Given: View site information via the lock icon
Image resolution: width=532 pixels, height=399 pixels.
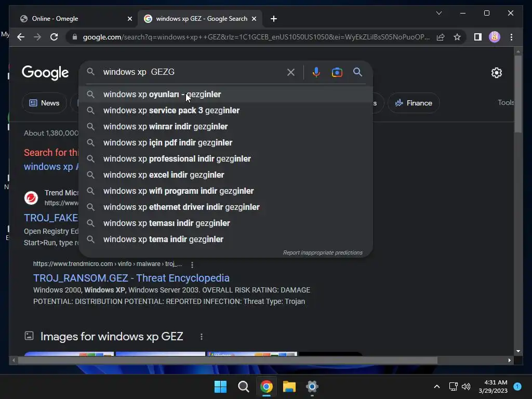Looking at the screenshot, I should coord(75,37).
